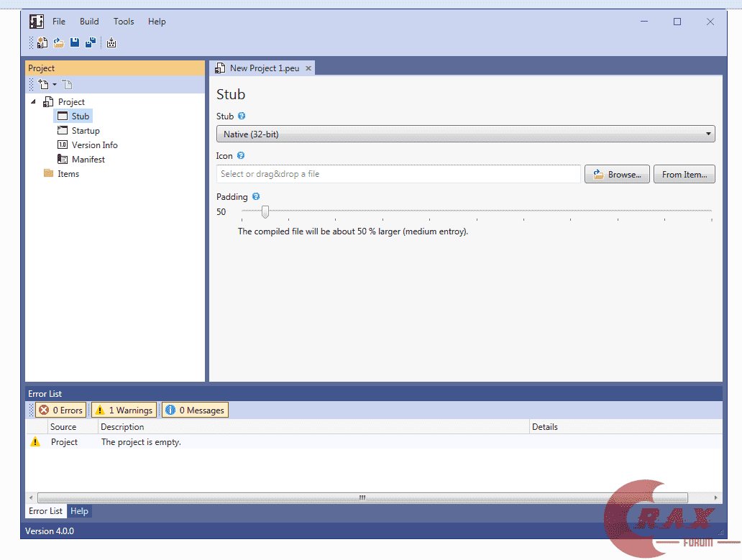Save the current project using the Save icon

coord(74,42)
